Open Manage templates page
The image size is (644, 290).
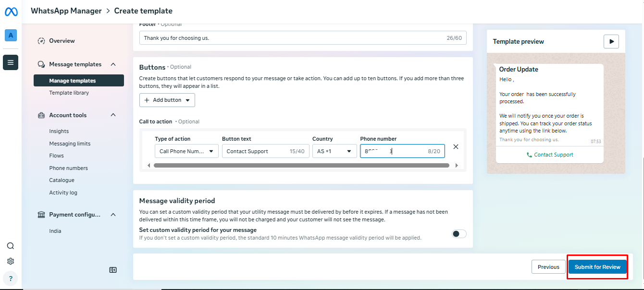pos(79,81)
